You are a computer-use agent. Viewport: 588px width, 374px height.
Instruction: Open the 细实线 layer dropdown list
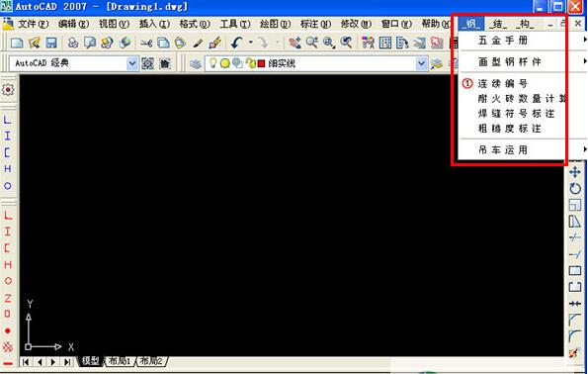tap(422, 63)
